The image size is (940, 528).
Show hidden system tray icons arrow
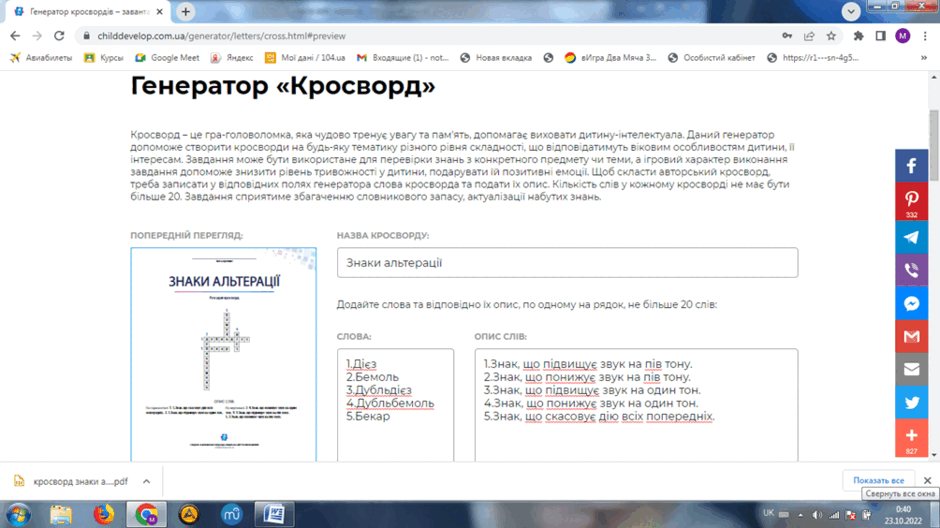pos(800,515)
